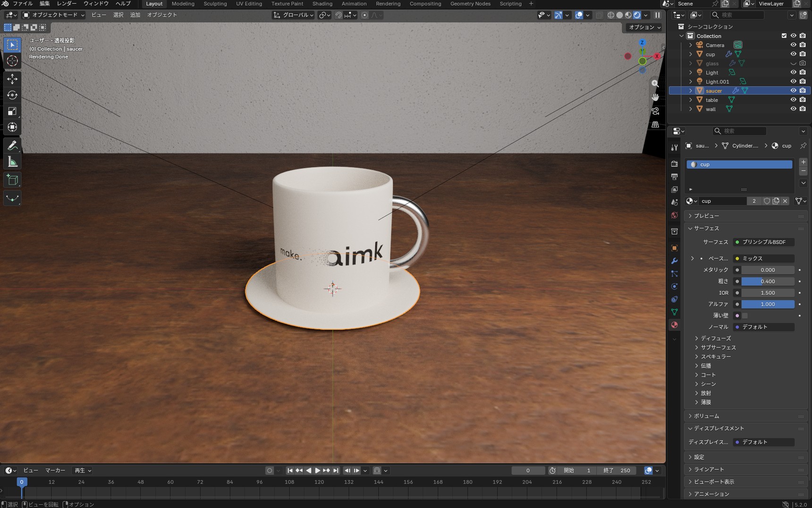Activate the Annotate pencil tool
Viewport: 812px width, 508px height.
tap(12, 145)
